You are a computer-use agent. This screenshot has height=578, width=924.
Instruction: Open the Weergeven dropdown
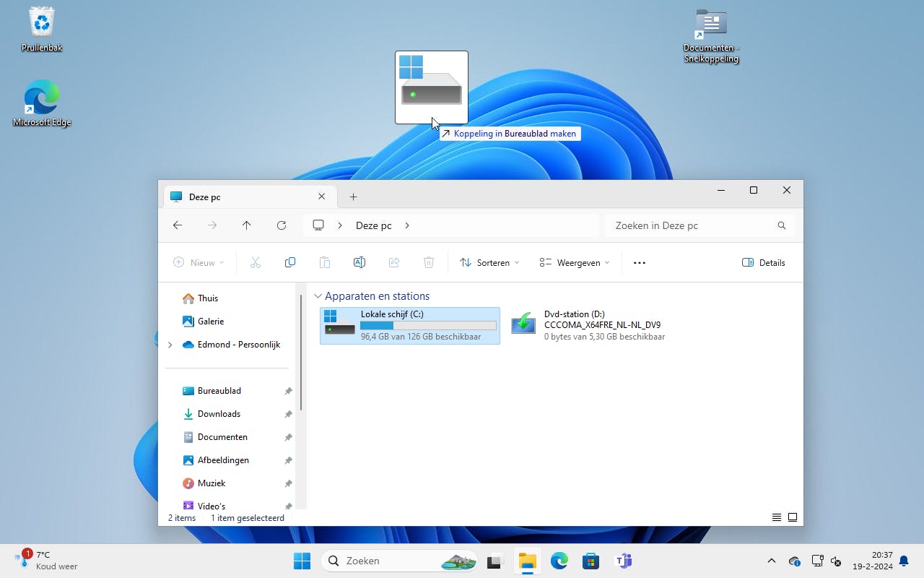point(575,263)
